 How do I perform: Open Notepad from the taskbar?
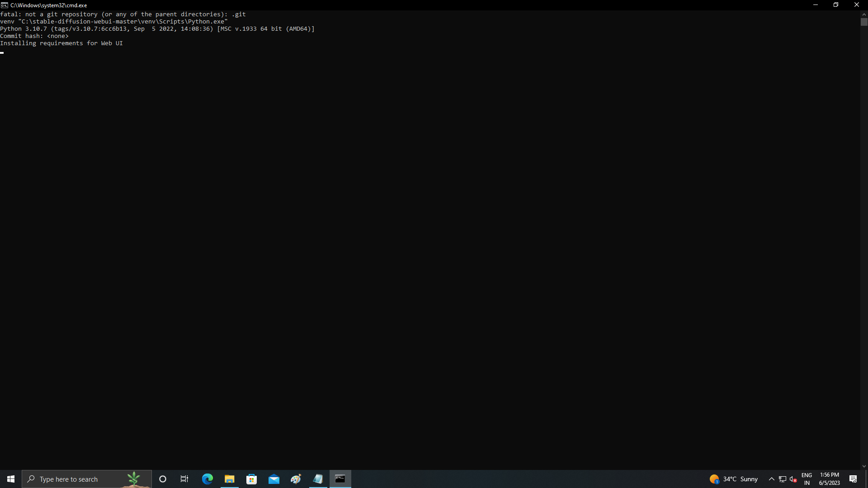[x=318, y=479]
